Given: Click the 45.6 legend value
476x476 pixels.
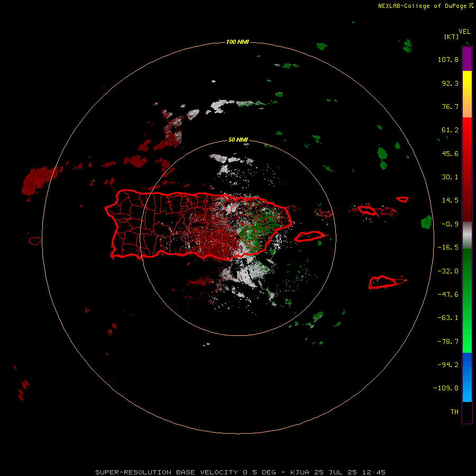Looking at the screenshot, I should click(450, 153).
